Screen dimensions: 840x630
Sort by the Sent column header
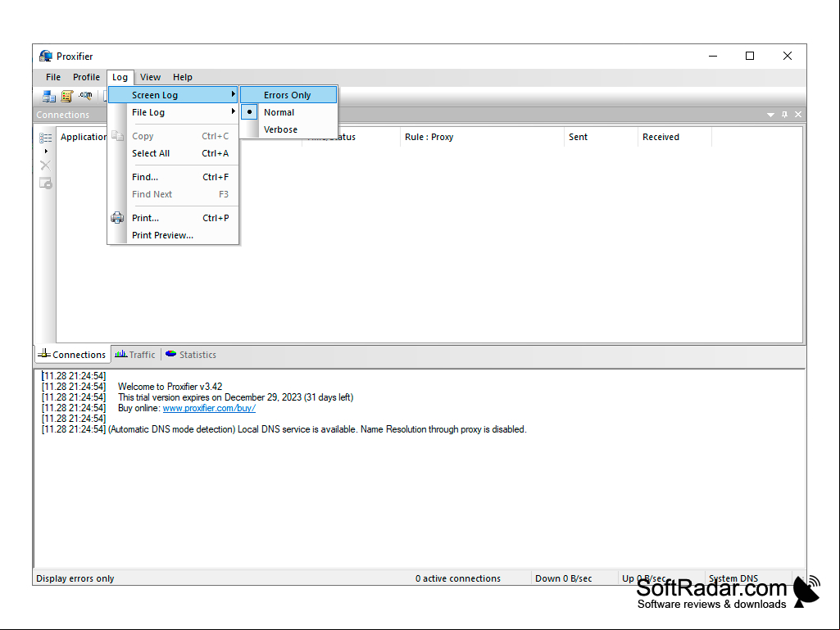coord(601,137)
